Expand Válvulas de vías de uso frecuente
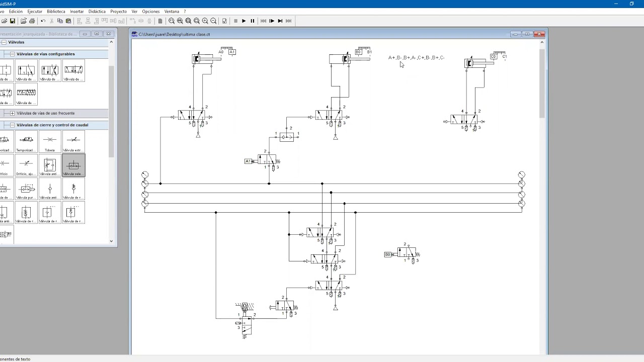The height and width of the screenshot is (362, 644). tap(12, 113)
